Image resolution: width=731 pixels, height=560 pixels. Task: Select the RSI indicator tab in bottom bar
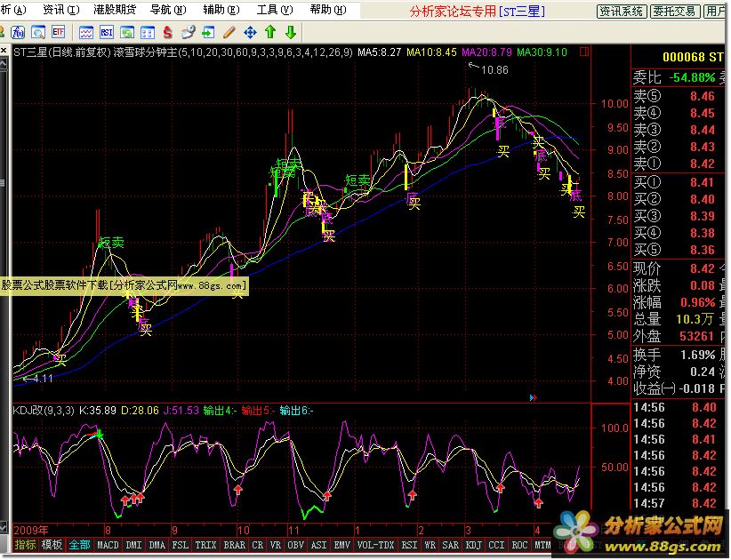click(409, 545)
